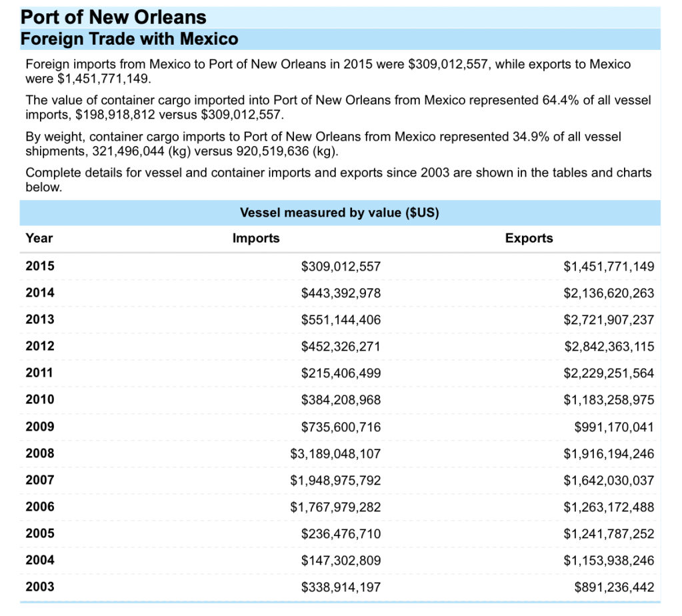This screenshot has height=616, width=682.
Task: Click the 2009 exports value $991,170,041
Action: click(613, 427)
